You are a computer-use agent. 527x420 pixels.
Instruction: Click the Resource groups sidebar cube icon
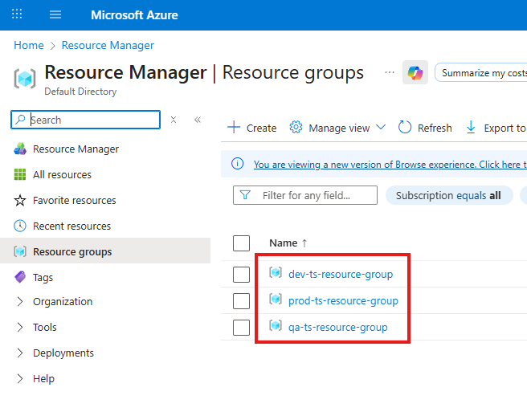tap(20, 251)
